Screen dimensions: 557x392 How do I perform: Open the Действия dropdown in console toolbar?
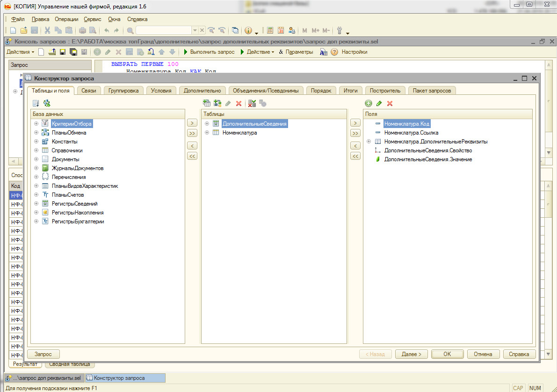pos(20,52)
